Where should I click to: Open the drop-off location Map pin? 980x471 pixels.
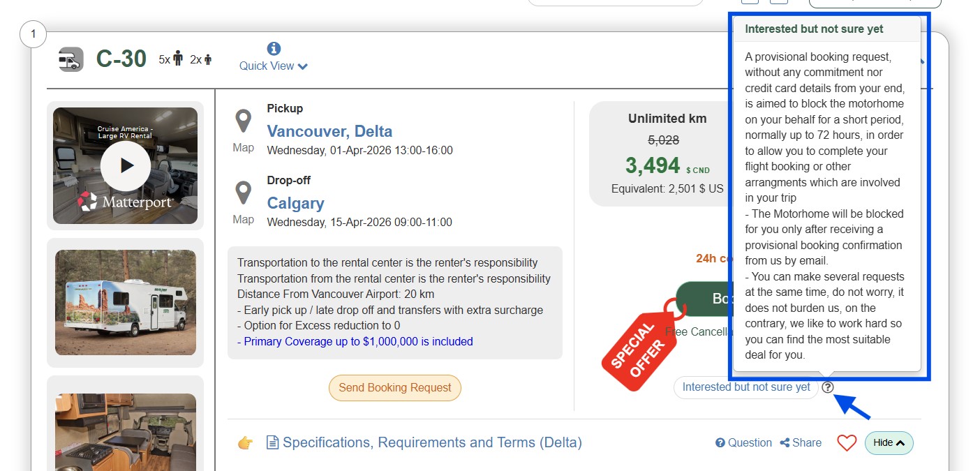[243, 193]
